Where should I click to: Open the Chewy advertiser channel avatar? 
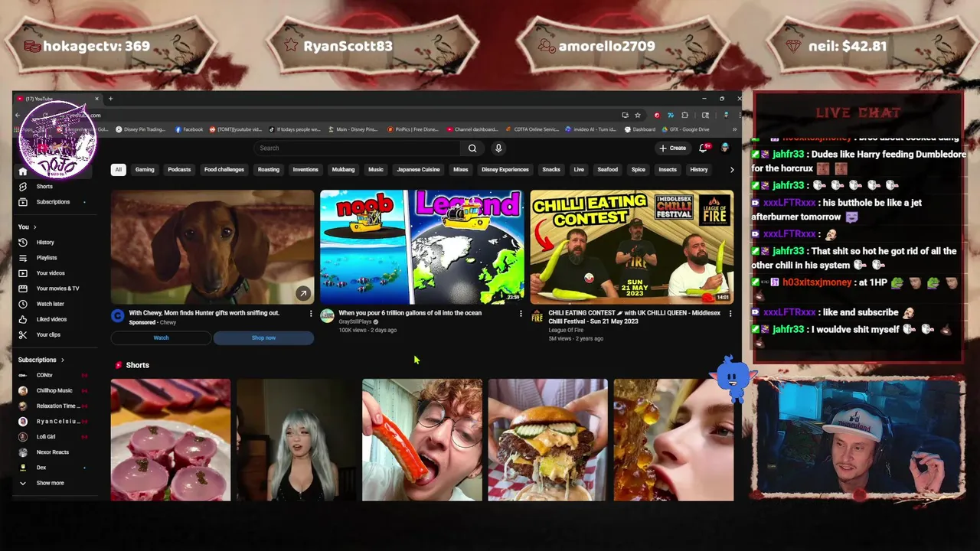tap(117, 315)
